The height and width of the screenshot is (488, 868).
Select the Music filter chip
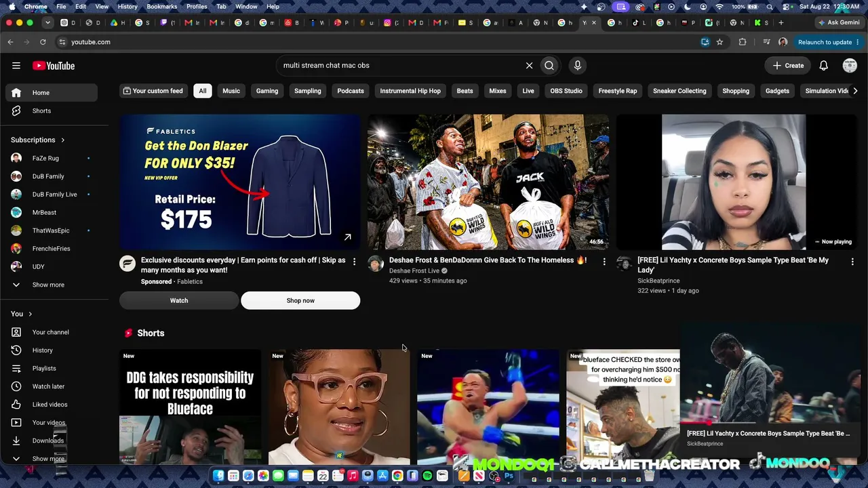(x=231, y=91)
